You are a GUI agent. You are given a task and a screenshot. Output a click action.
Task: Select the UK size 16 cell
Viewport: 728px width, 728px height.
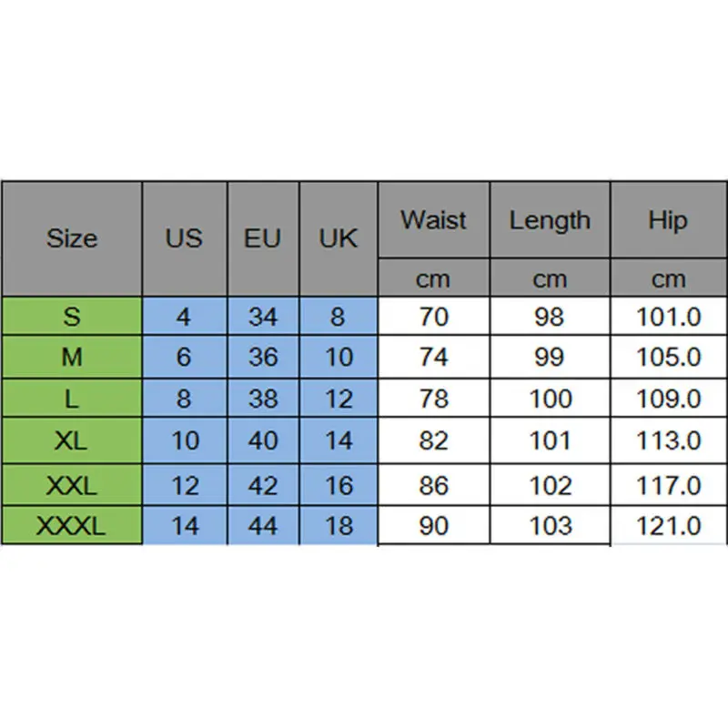[339, 484]
